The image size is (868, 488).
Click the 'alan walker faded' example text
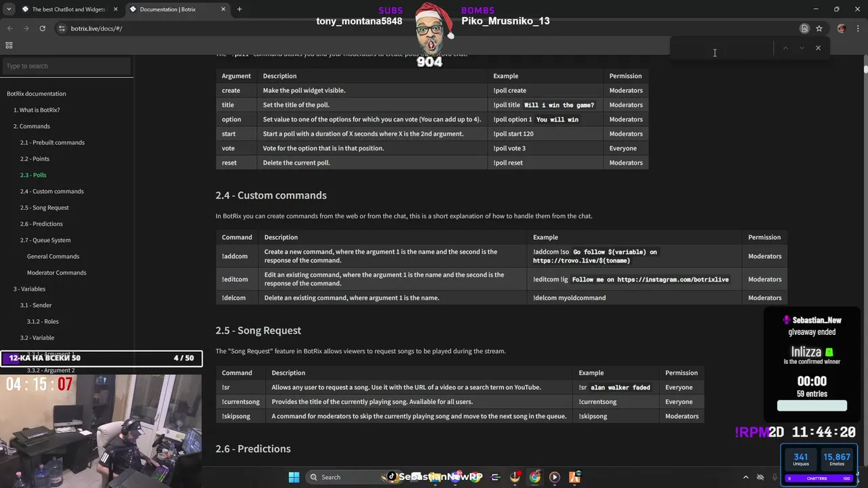(620, 388)
